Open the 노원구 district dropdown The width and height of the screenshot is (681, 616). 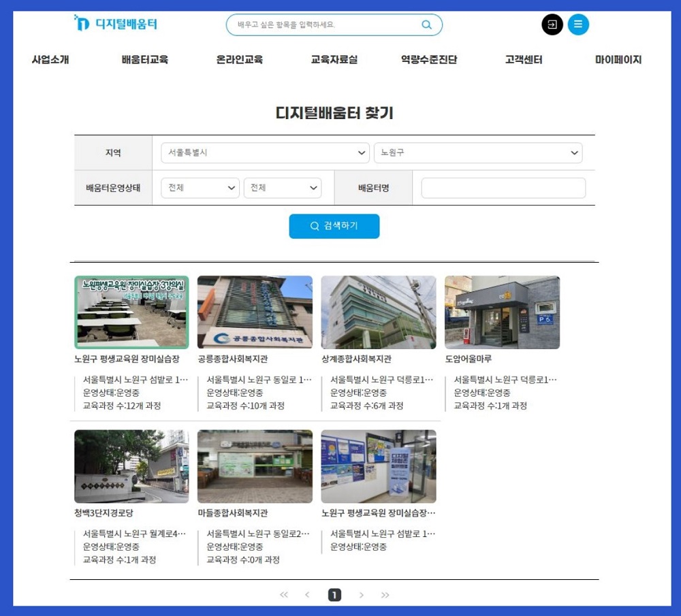point(477,153)
